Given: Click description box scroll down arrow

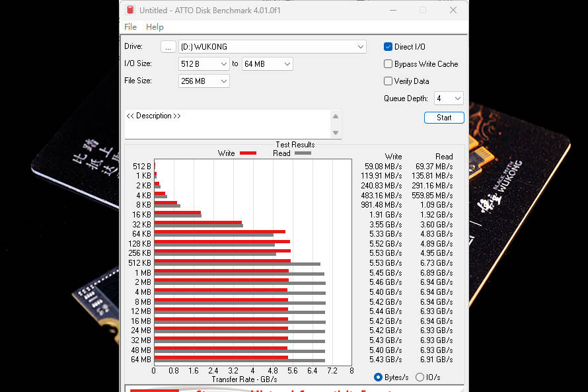Looking at the screenshot, I should (x=336, y=133).
